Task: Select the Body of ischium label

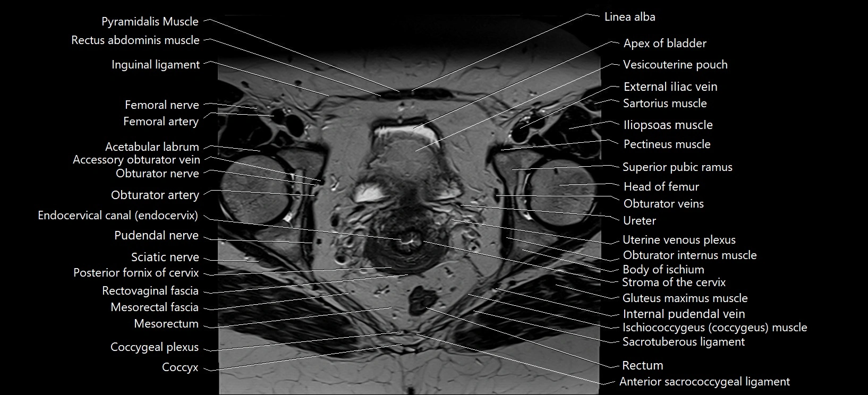Action: click(663, 270)
